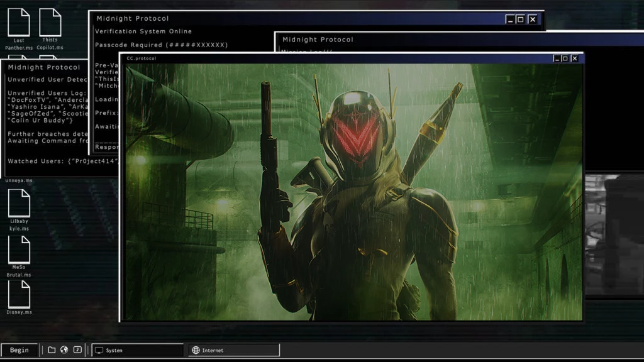Open the folder quick-launch icon in taskbar
644x362 pixels.
tap(52, 350)
